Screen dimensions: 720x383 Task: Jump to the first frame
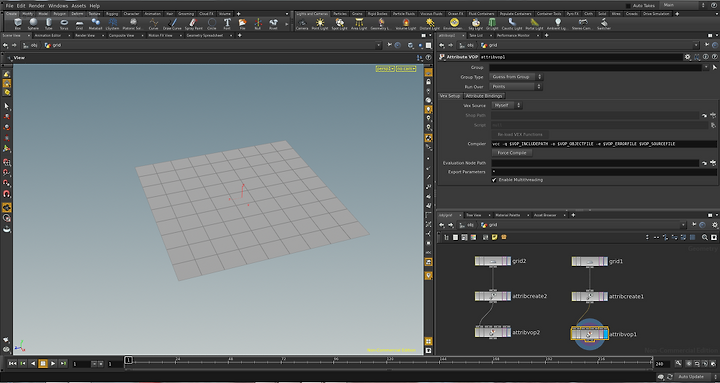click(x=12, y=363)
